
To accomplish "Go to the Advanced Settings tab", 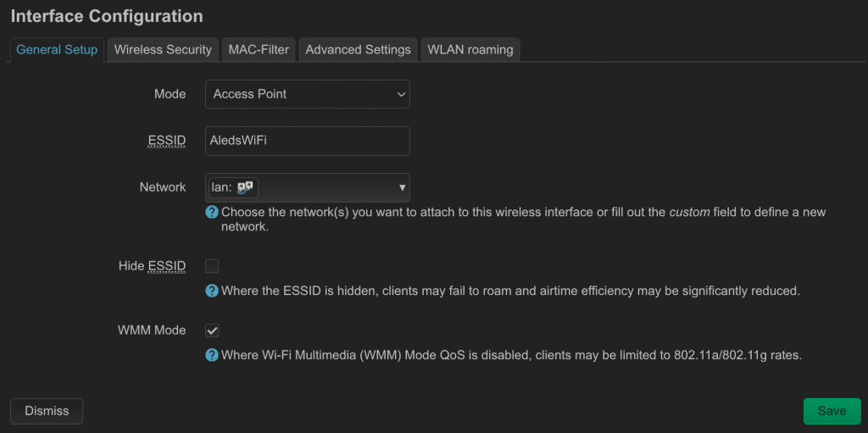I will coord(359,50).
